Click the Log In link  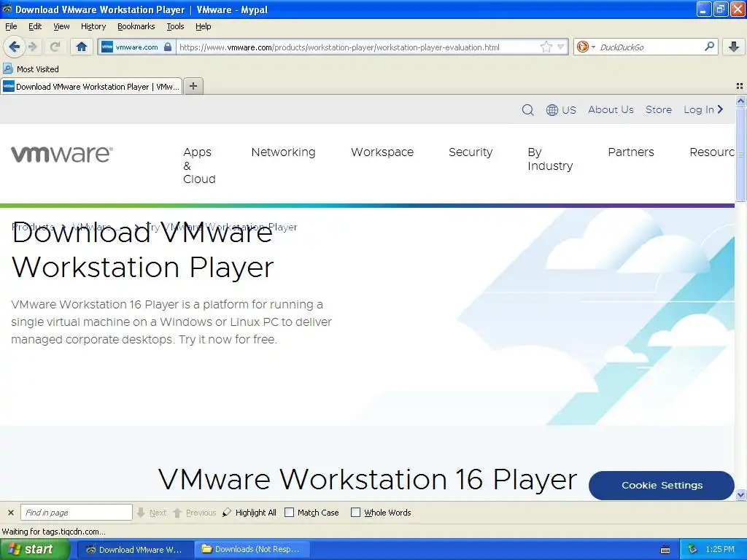pyautogui.click(x=703, y=109)
